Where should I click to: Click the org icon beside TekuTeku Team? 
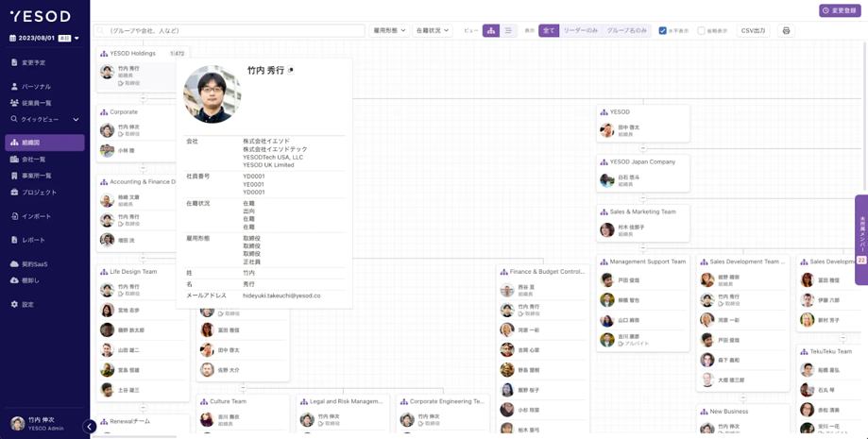point(804,351)
